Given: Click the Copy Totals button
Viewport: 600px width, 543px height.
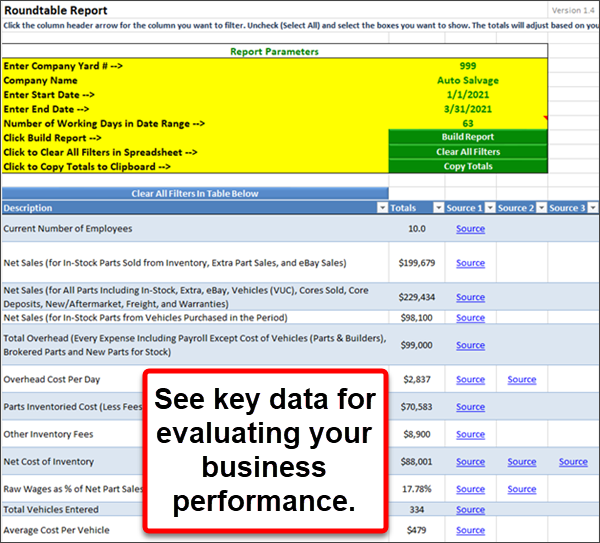Looking at the screenshot, I should pos(468,167).
